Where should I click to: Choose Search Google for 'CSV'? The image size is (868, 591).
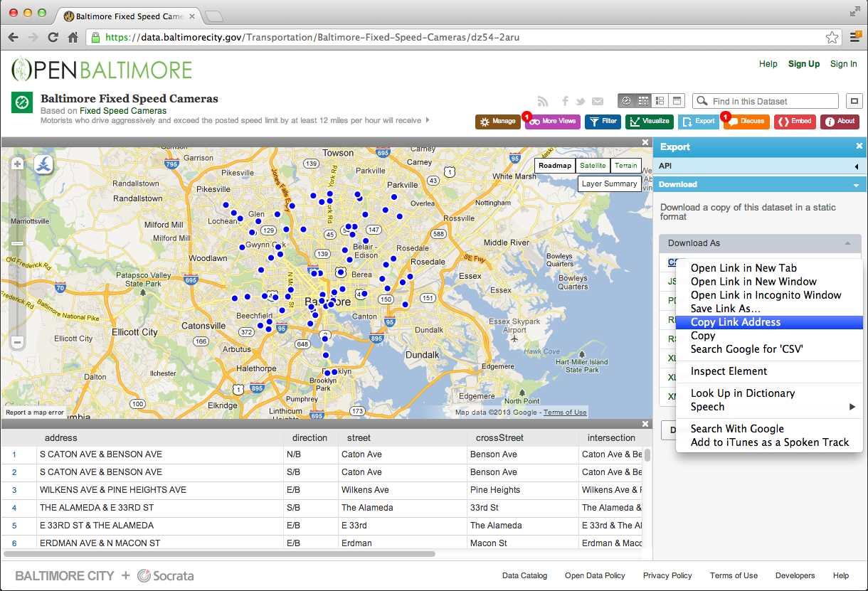[x=769, y=349]
